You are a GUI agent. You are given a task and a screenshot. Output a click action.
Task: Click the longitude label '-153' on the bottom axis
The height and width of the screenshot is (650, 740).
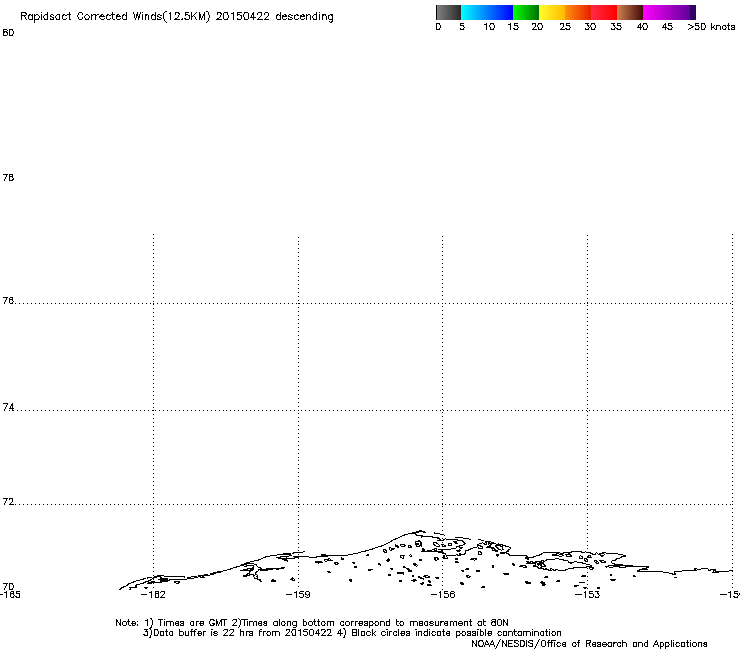coord(588,594)
